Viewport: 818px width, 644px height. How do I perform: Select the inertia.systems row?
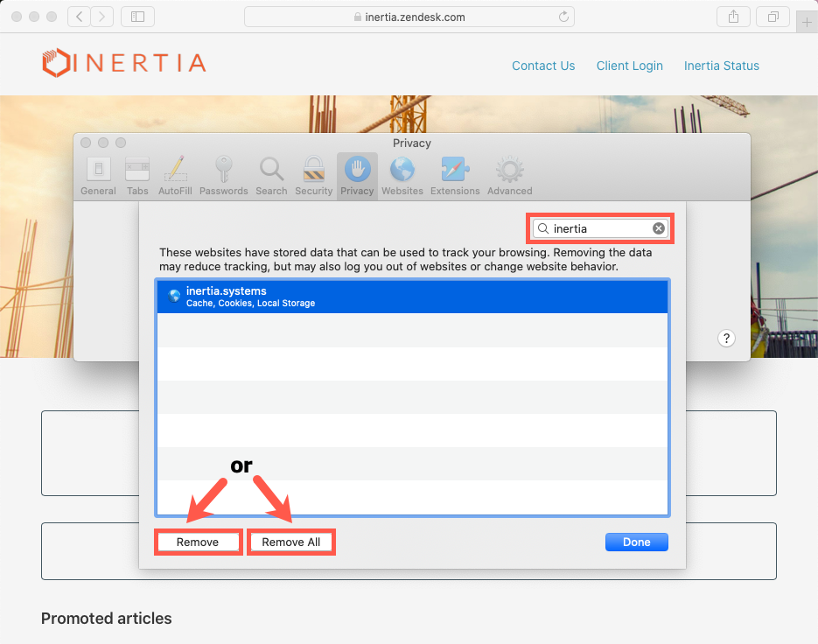click(x=412, y=297)
